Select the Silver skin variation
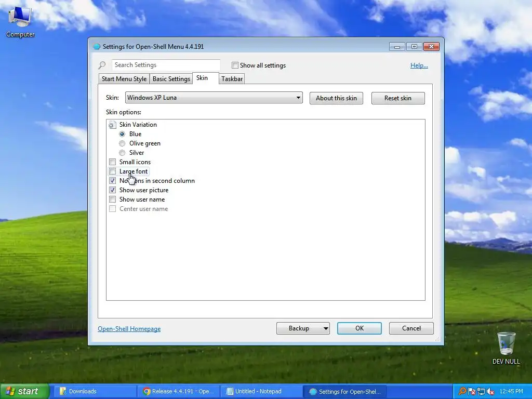This screenshot has width=532, height=399. tap(122, 153)
